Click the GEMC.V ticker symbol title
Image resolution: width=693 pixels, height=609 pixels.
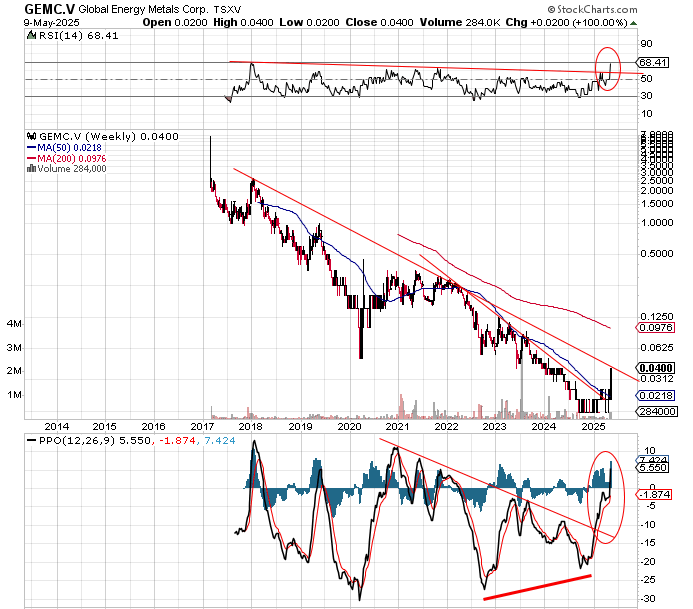coord(50,9)
